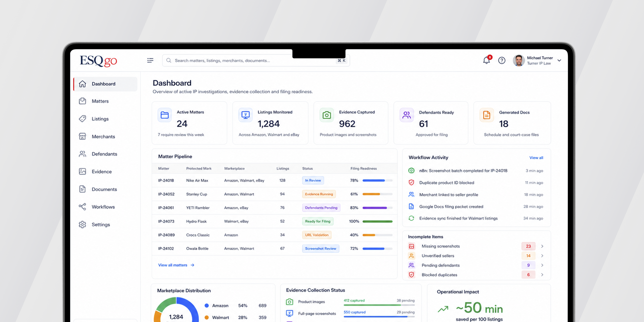
Task: Click the Defendants Ready people icon
Action: (x=407, y=115)
